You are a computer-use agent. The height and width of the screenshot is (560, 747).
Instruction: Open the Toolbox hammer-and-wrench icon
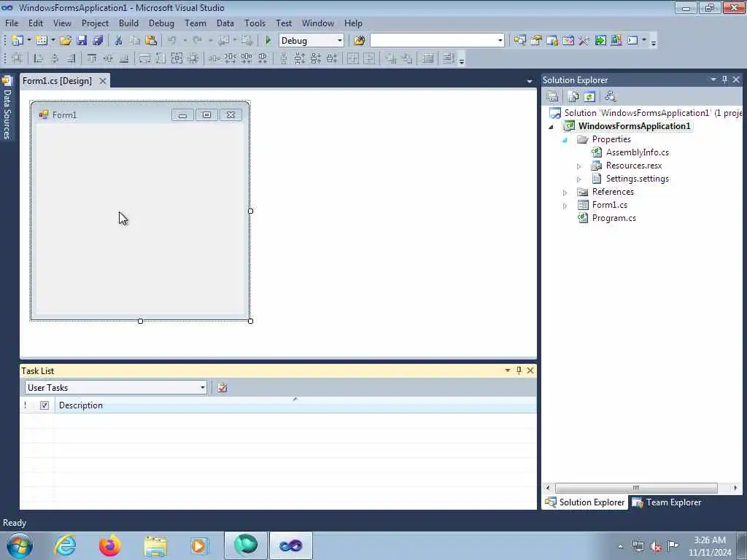click(x=584, y=41)
